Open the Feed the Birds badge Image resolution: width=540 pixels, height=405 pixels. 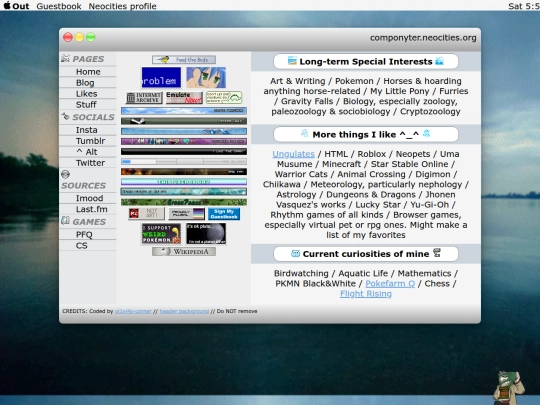pyautogui.click(x=184, y=60)
